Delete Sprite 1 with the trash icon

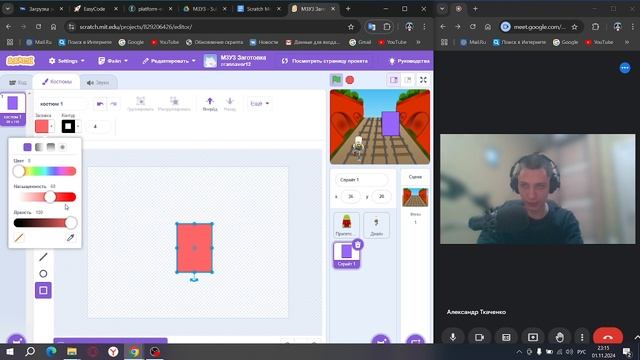[358, 244]
